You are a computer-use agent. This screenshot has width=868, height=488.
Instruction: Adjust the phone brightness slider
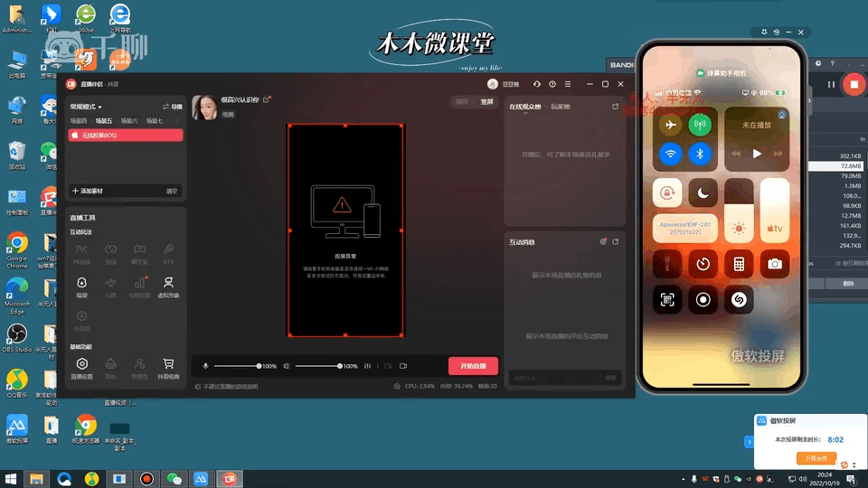click(739, 211)
